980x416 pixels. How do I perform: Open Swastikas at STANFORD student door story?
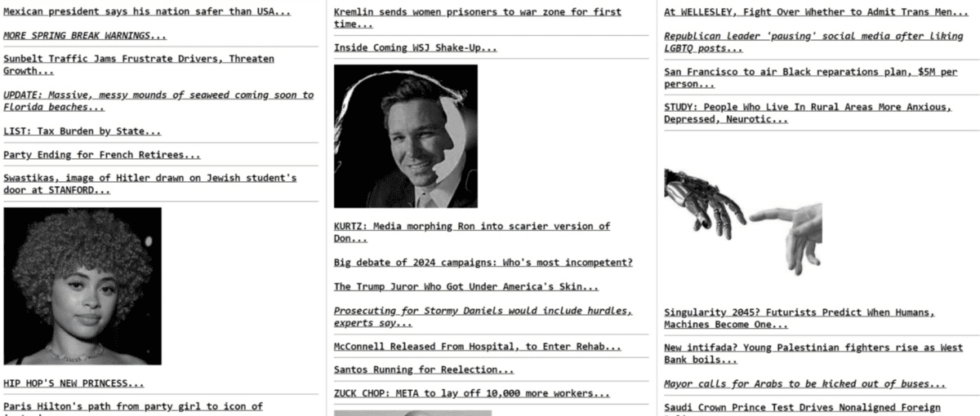(150, 184)
